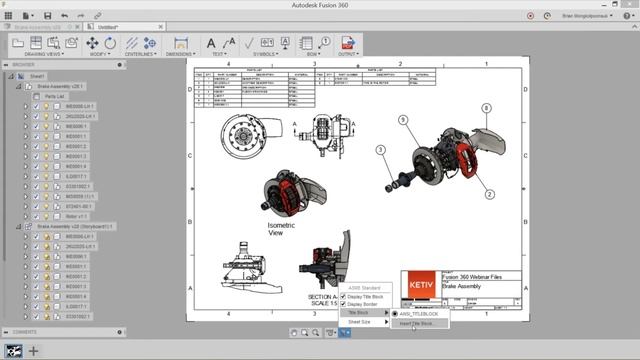Select the Detail View tool

point(71,43)
